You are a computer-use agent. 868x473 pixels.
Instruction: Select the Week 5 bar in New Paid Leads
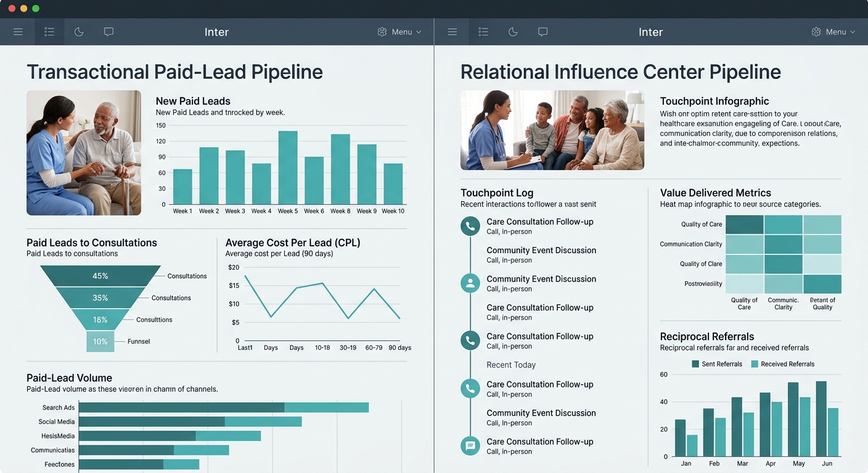click(288, 168)
